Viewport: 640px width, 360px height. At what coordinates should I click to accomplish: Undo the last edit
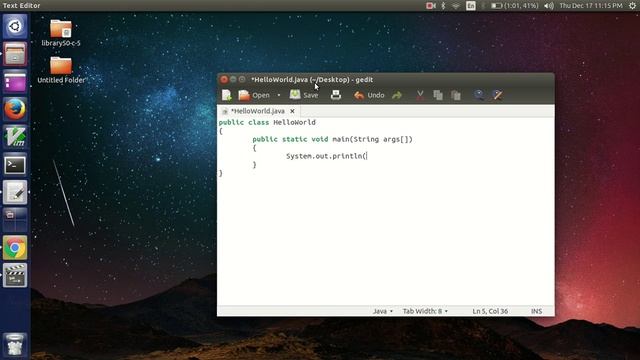[369, 95]
